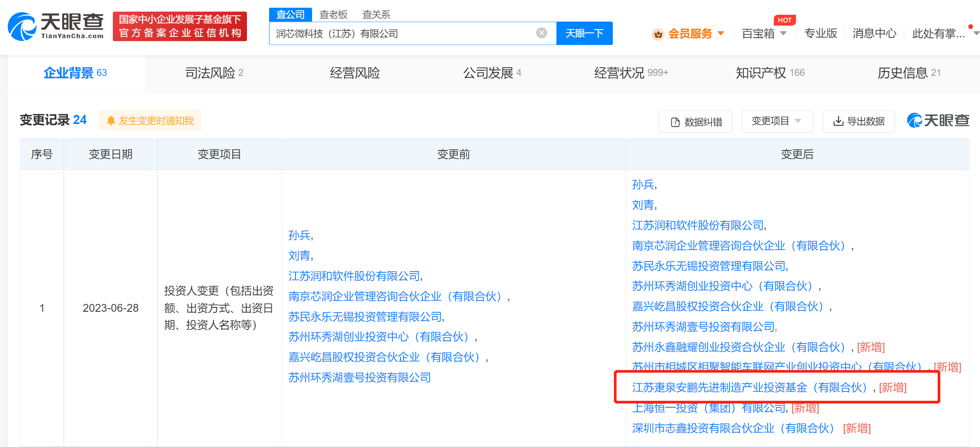Expand the 会员服务 dropdown menu
This screenshot has height=447, width=980.
click(721, 33)
